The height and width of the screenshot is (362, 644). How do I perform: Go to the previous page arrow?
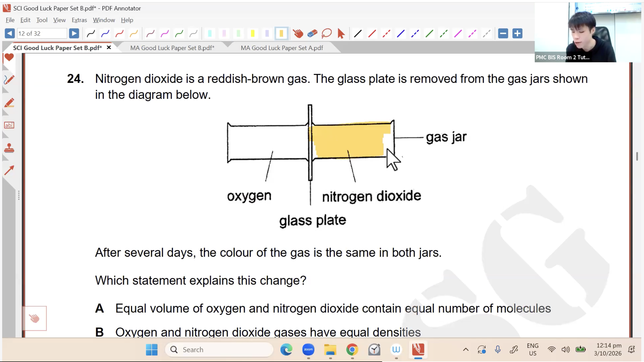[x=10, y=33]
